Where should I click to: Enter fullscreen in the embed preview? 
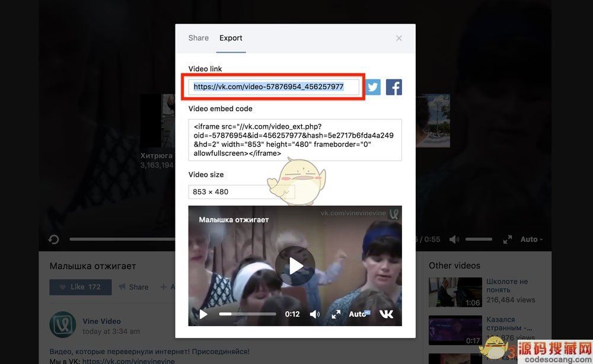(336, 314)
